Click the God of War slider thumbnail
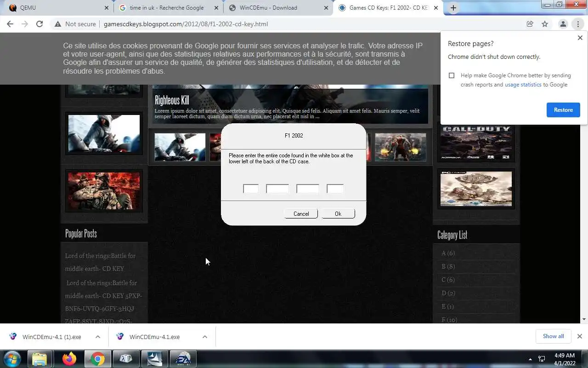The height and width of the screenshot is (368, 588). (400, 147)
